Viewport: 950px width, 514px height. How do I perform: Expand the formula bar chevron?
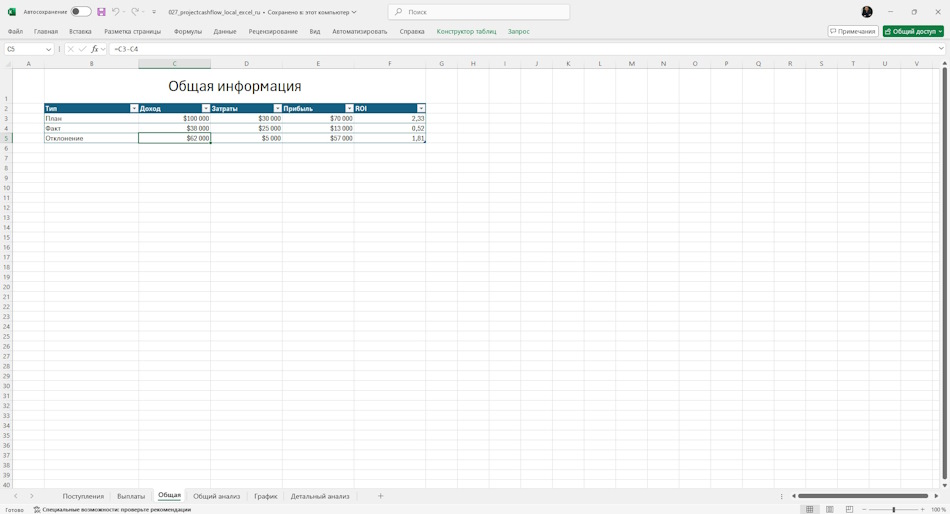942,49
